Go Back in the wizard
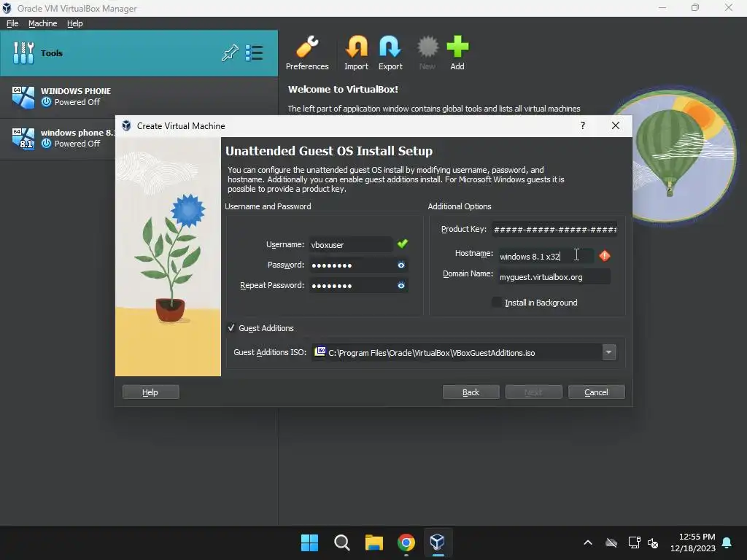The height and width of the screenshot is (560, 747). [471, 392]
